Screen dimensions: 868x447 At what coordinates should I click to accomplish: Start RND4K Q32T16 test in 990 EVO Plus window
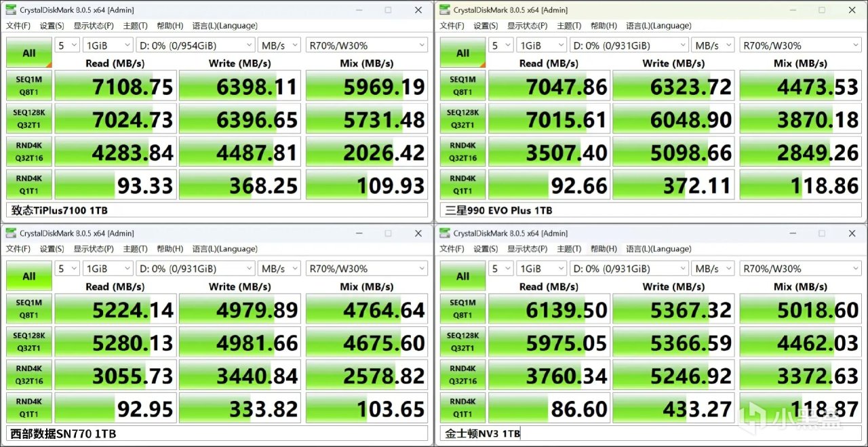coord(463,151)
